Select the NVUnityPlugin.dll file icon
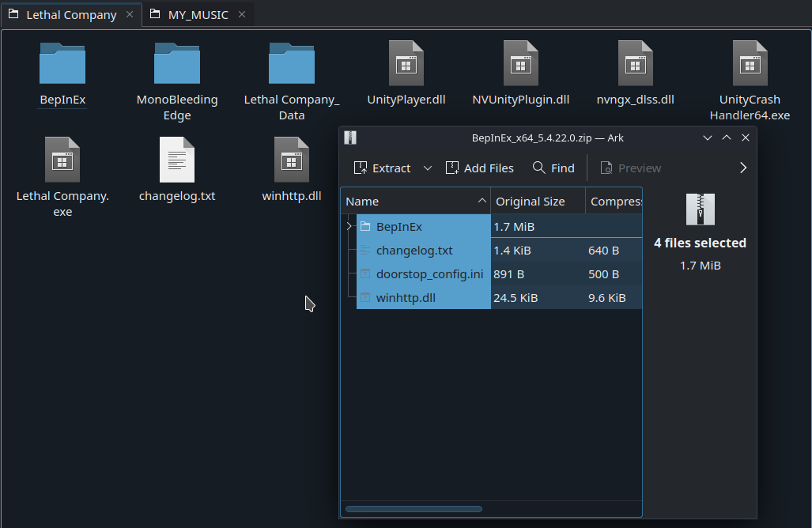 (x=520, y=63)
